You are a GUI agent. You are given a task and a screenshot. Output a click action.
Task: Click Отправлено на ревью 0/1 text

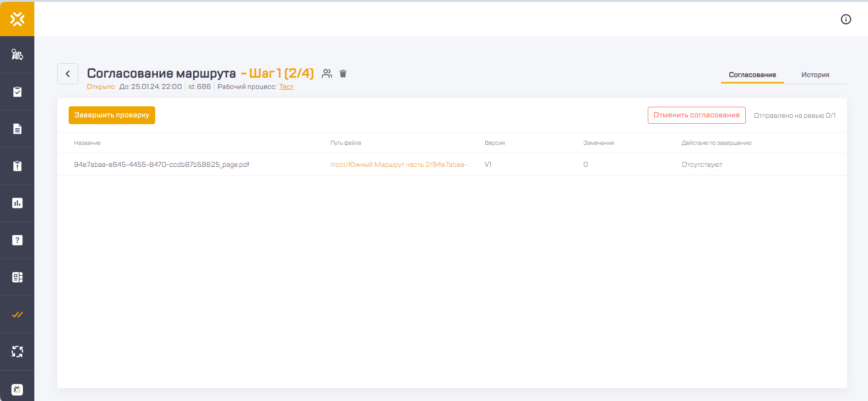tap(794, 115)
